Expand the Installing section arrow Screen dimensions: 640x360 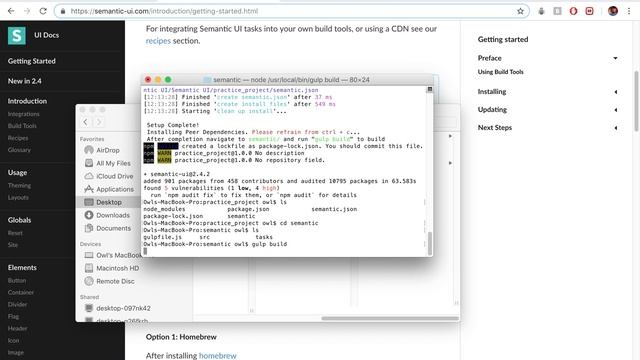point(616,92)
